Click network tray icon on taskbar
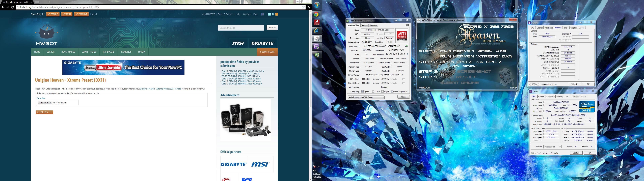The height and width of the screenshot is (181, 644). (318, 166)
